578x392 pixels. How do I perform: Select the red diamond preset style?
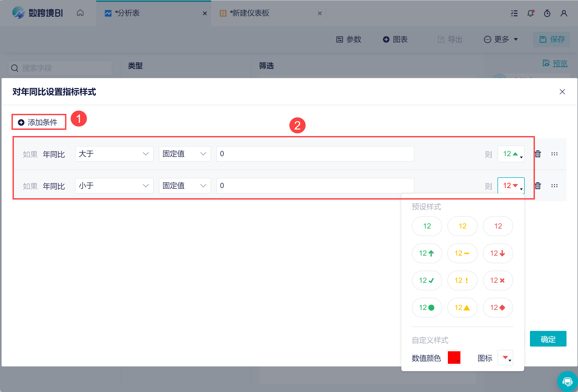498,308
